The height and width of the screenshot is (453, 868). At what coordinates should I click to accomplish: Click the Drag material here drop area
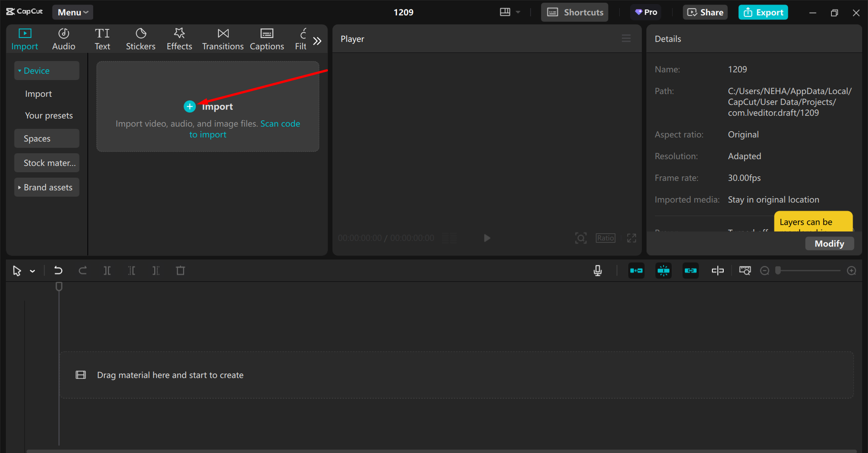456,375
